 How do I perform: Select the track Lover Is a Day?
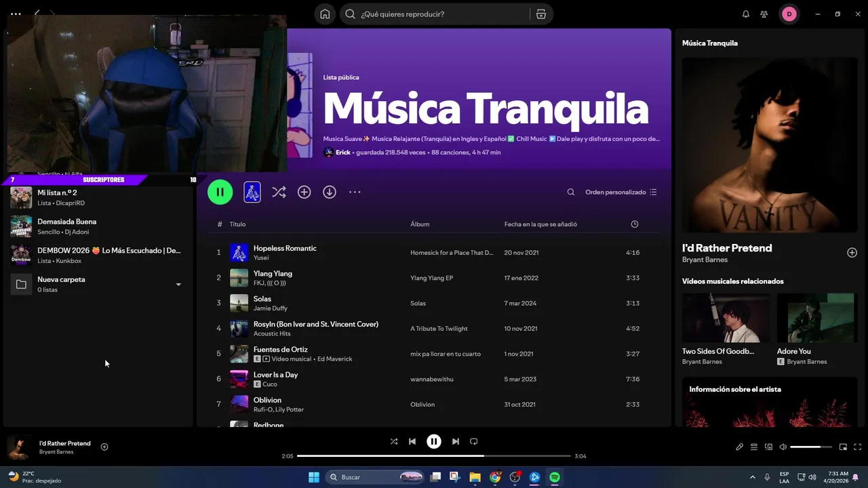tap(275, 375)
